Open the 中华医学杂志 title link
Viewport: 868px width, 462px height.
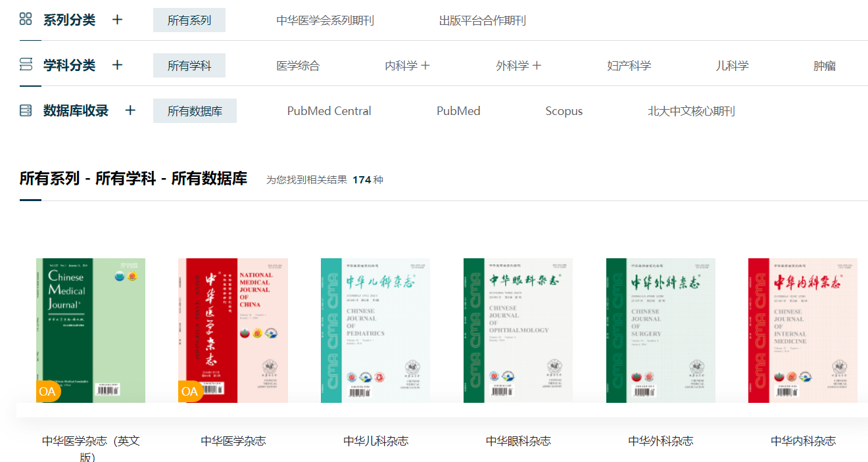tap(233, 441)
